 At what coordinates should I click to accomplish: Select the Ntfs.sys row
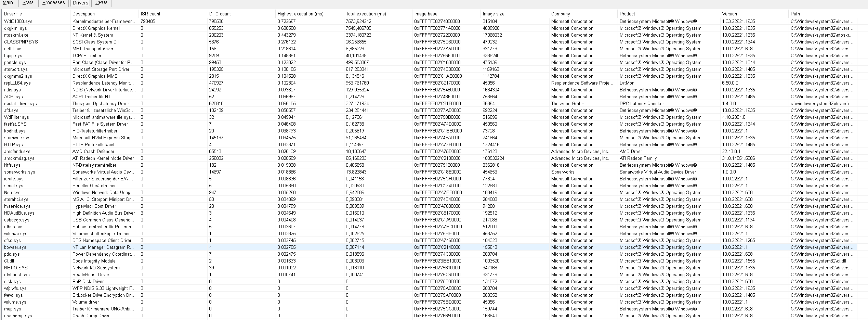point(429,165)
